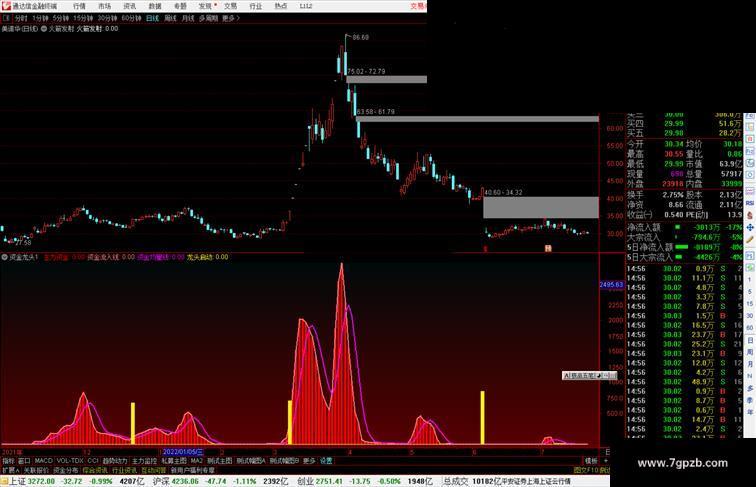Click the 上证 3272.00 index in status bar
This screenshot has height=487, width=756.
pos(33,481)
